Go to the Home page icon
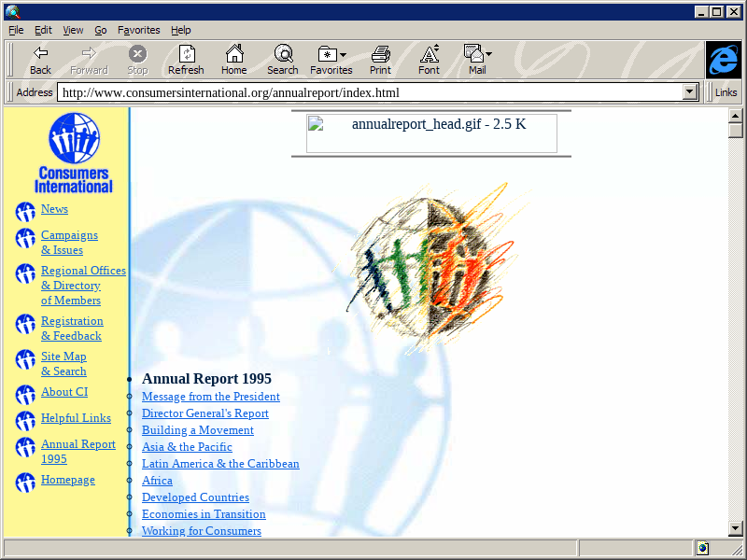This screenshot has width=747, height=560. click(x=233, y=60)
